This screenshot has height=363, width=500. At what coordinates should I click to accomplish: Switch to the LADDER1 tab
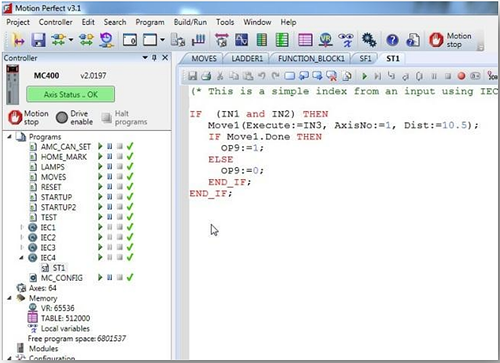(247, 59)
